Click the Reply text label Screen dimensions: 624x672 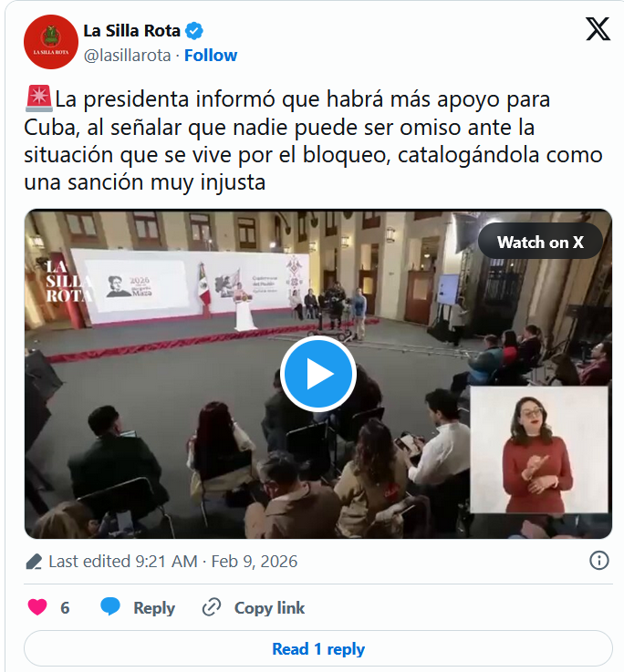coord(154,607)
